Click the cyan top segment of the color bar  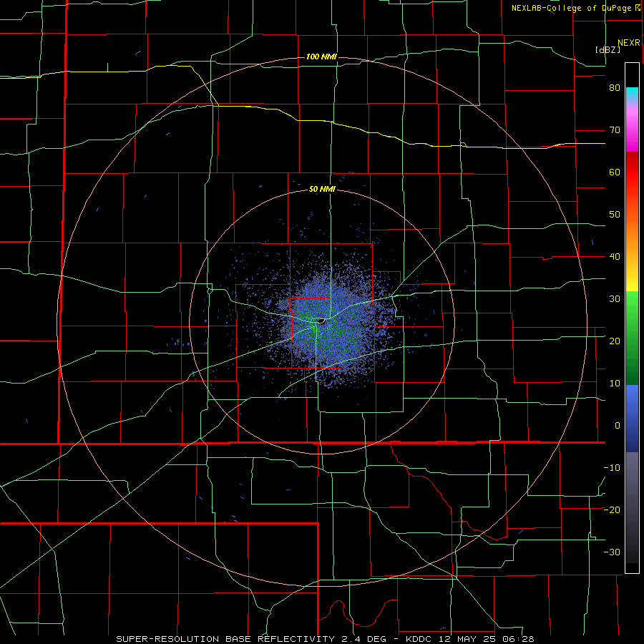pos(632,94)
